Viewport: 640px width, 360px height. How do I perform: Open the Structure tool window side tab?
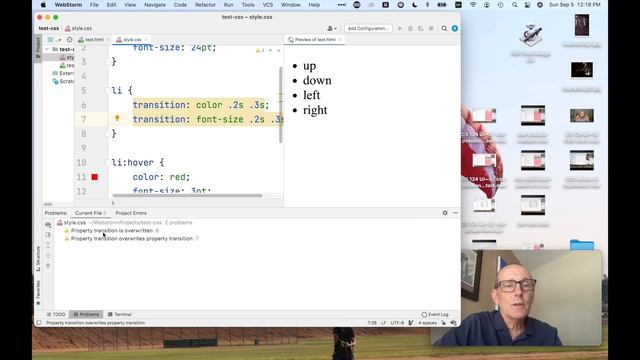pos(38,259)
